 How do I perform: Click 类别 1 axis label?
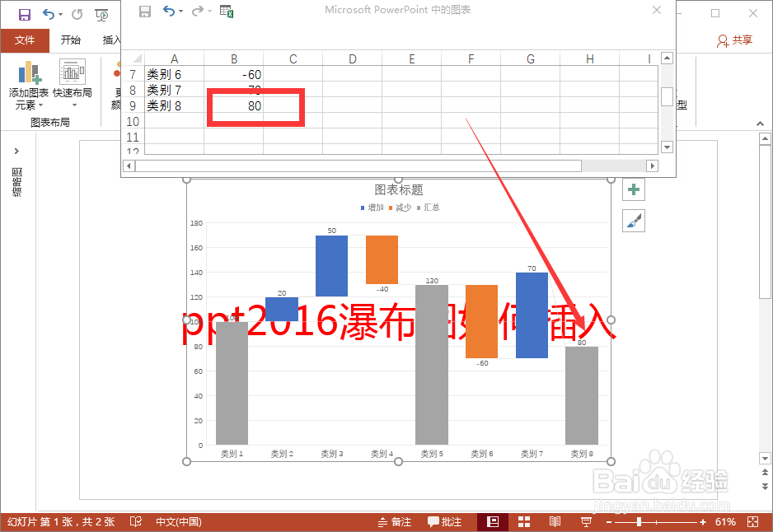[232, 454]
